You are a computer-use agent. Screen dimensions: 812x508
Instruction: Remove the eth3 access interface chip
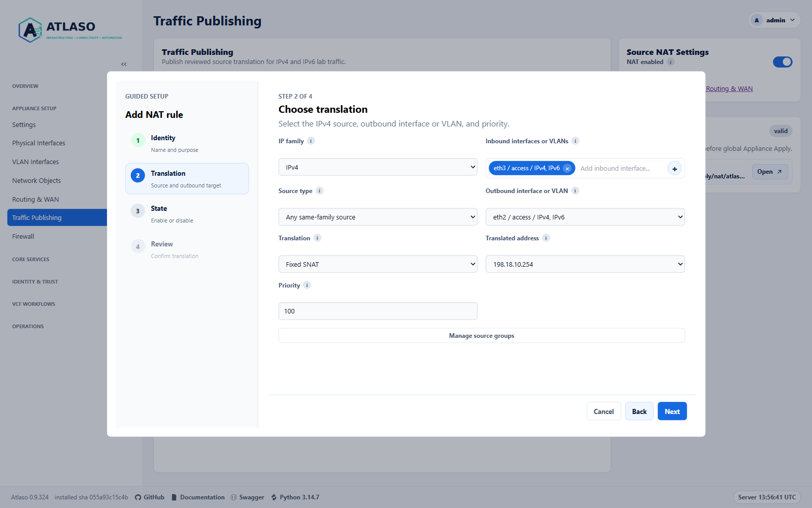point(567,169)
